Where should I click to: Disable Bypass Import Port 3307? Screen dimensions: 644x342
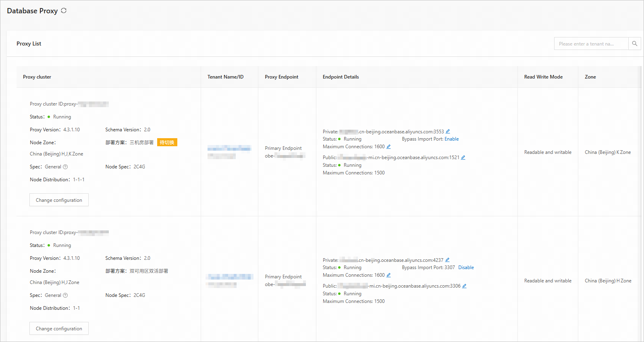click(x=466, y=267)
